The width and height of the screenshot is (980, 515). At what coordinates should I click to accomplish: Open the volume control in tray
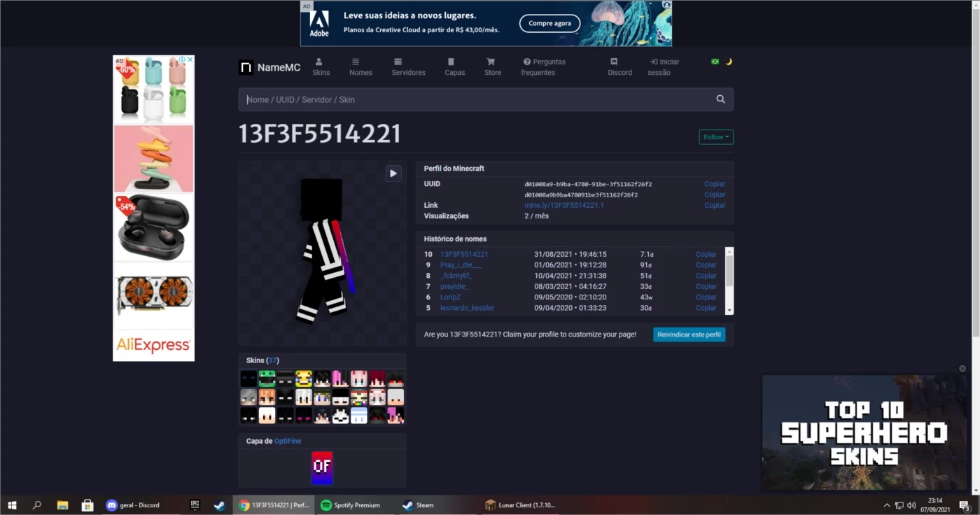pyautogui.click(x=911, y=505)
